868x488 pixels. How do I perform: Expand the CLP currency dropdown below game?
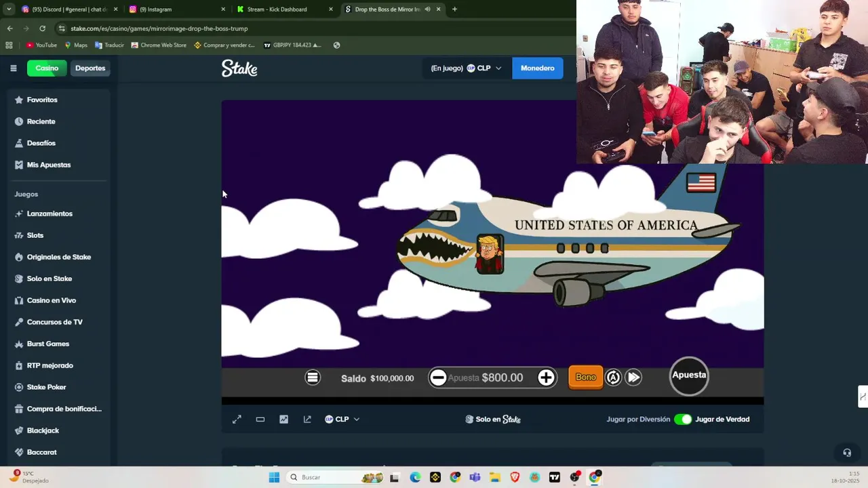click(342, 420)
